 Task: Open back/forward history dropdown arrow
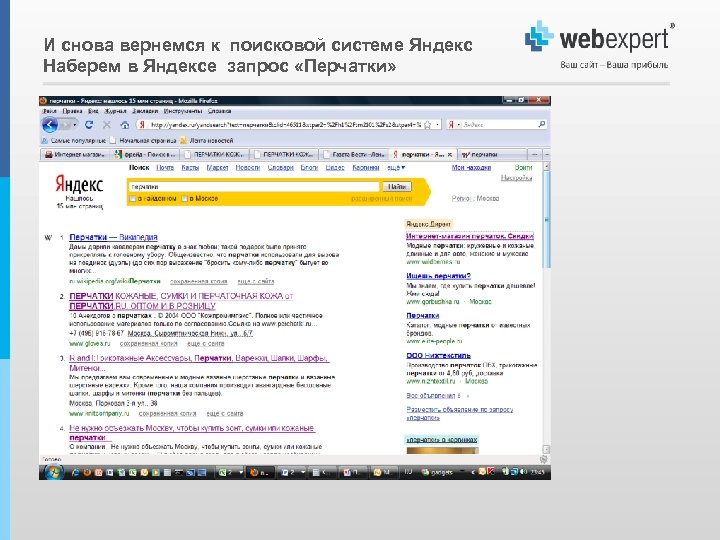75,124
